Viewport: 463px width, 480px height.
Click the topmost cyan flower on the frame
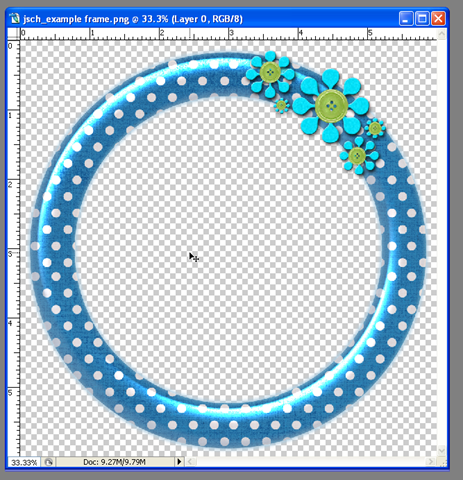click(271, 72)
